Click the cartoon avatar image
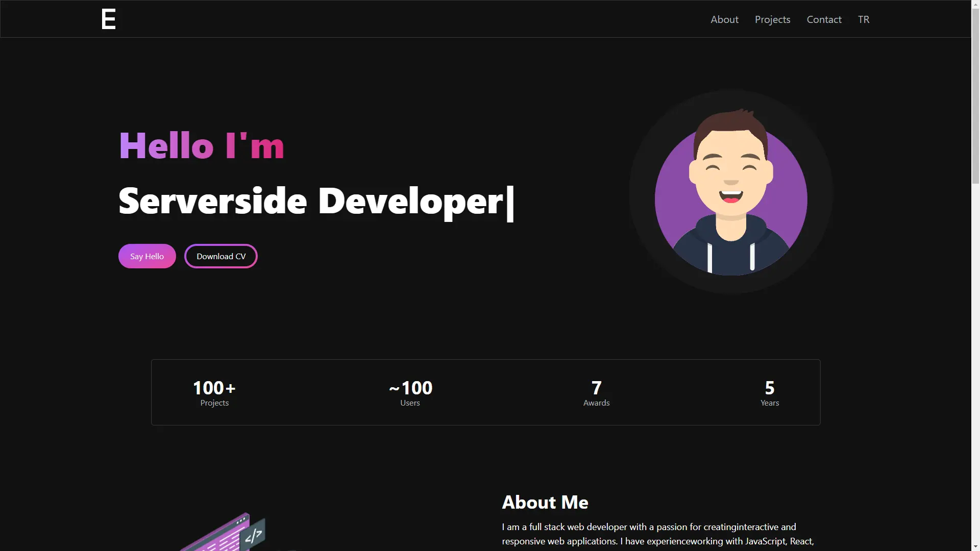Viewport: 980px width, 551px height. click(x=731, y=192)
